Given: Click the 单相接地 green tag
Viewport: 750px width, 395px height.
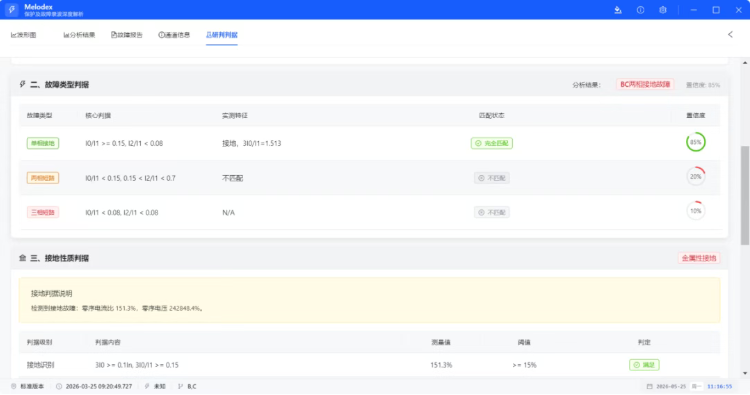Looking at the screenshot, I should pos(43,143).
